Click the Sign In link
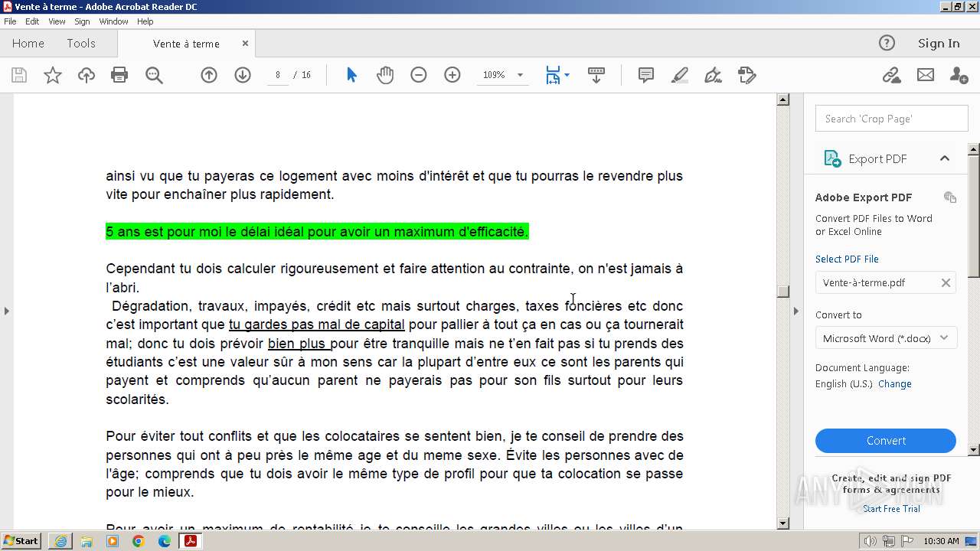Screen dimensions: 980x551 click(939, 44)
